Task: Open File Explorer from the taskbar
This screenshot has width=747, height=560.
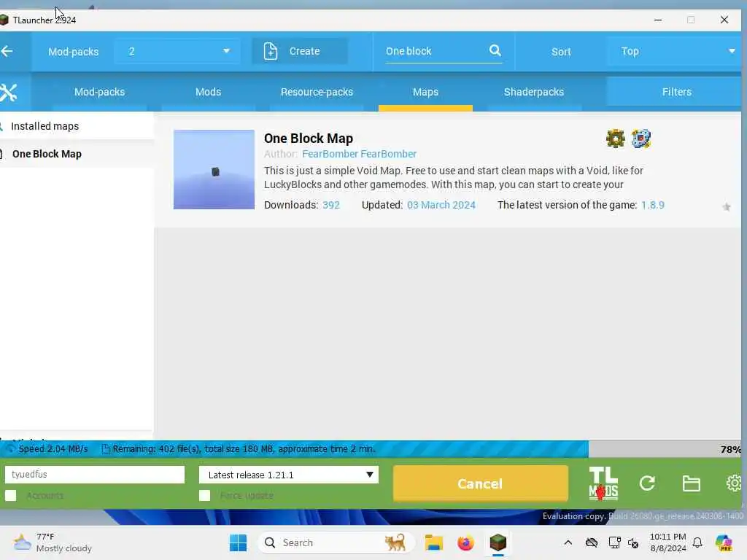Action: point(433,542)
